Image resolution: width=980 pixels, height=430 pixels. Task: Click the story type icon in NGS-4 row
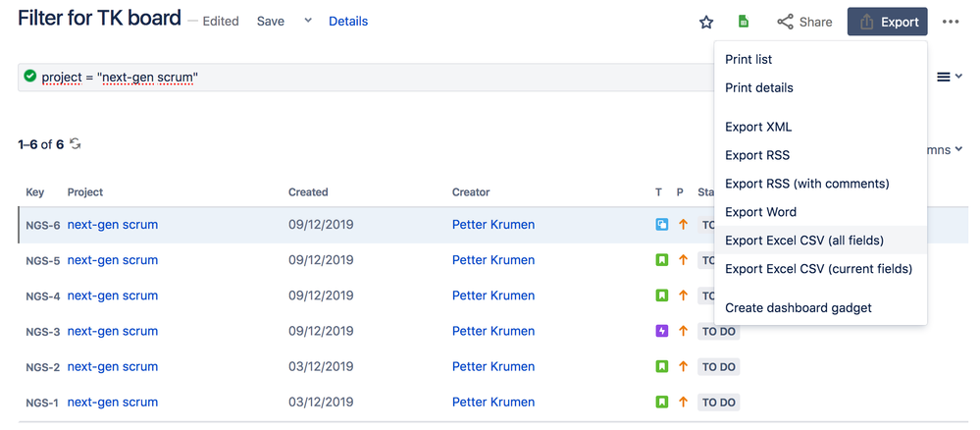pos(662,296)
